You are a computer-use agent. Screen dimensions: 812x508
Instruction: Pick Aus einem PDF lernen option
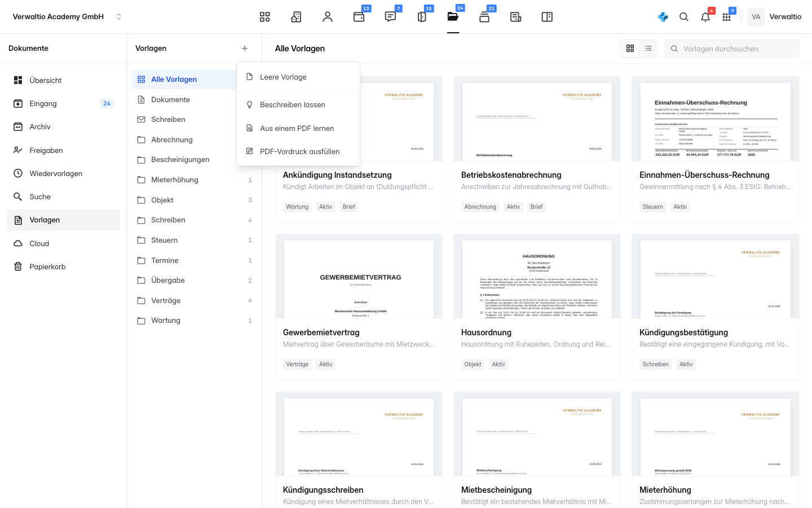click(x=298, y=128)
